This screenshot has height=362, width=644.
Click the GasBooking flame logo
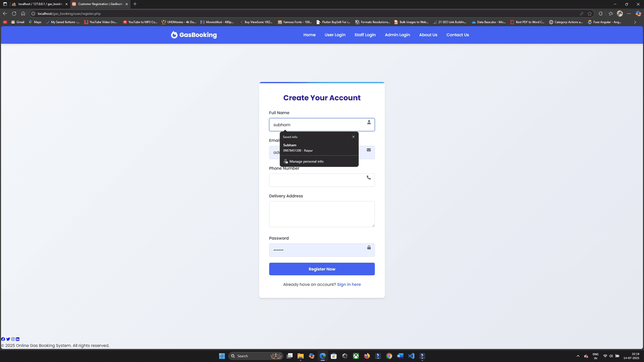174,35
